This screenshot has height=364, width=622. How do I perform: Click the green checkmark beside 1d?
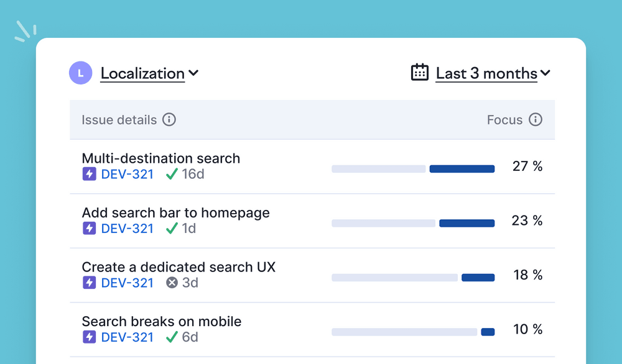tap(172, 229)
